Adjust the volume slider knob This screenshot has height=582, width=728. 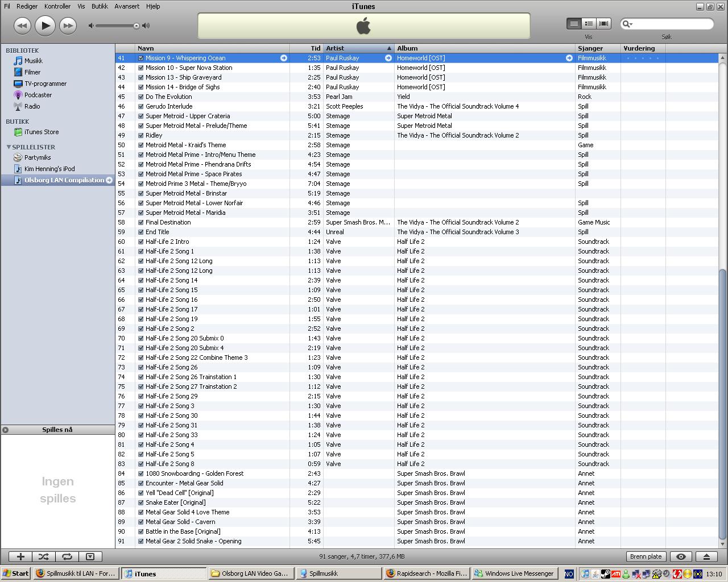pyautogui.click(x=136, y=26)
